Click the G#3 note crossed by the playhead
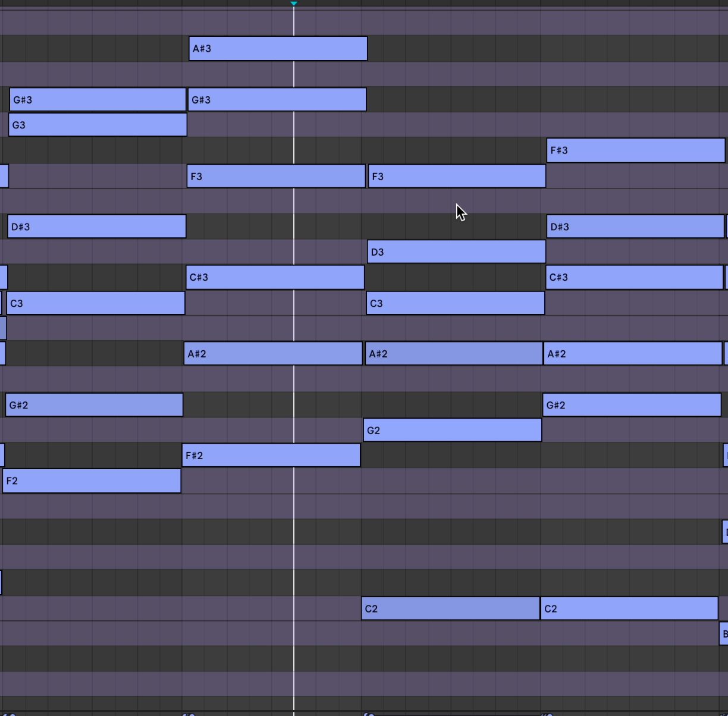 click(277, 100)
